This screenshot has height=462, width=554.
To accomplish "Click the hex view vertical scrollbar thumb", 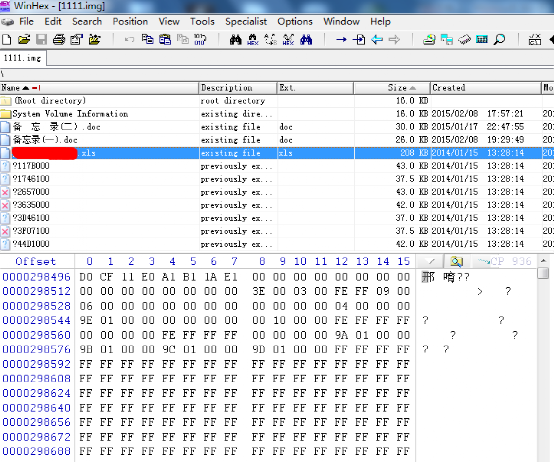I will click(x=543, y=273).
